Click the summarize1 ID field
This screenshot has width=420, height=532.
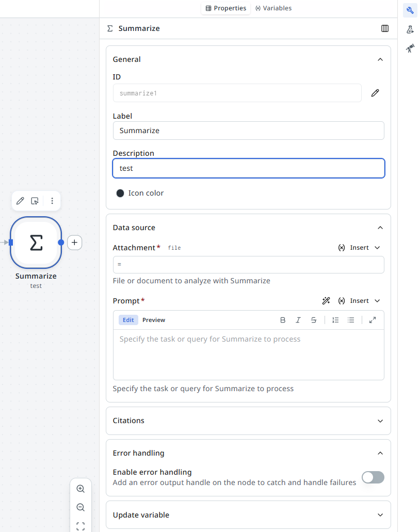click(x=237, y=93)
